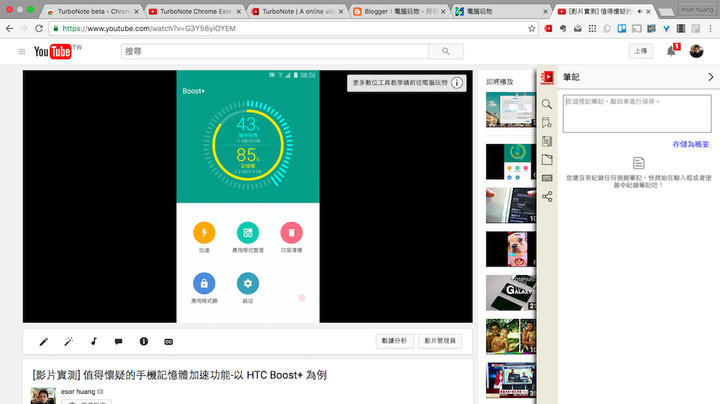Image resolution: width=720 pixels, height=404 pixels.
Task: Click the YouTube search magnifier button
Action: [446, 51]
